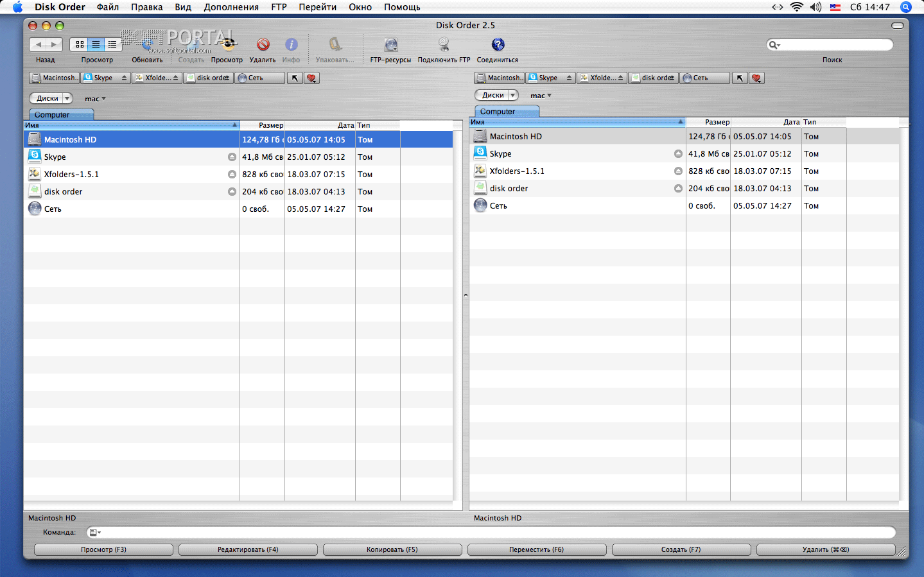Open command history dropdown in Команда field
This screenshot has width=924, height=577.
point(95,532)
